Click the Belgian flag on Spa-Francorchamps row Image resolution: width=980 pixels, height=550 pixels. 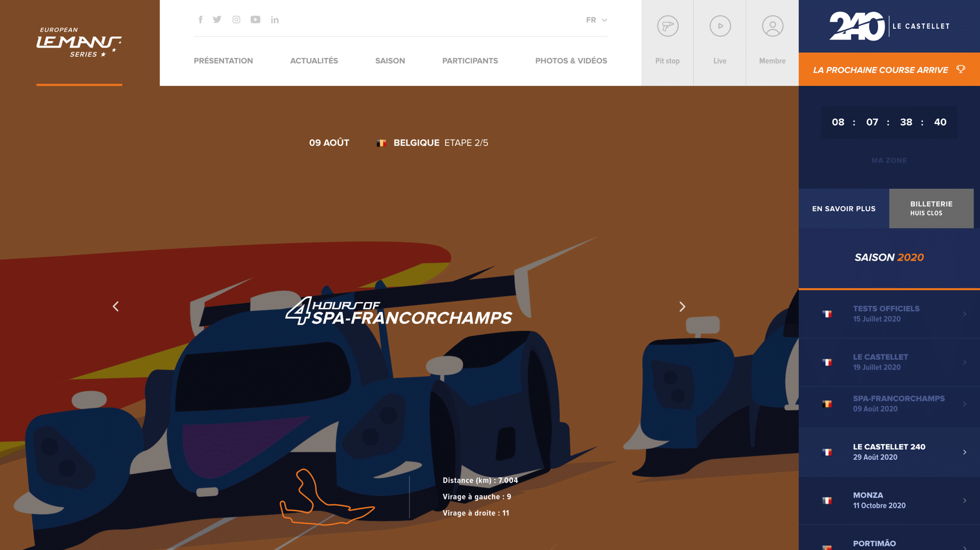click(x=827, y=404)
